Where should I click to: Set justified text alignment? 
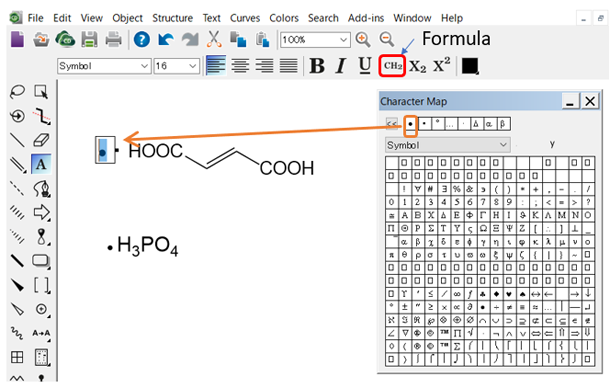(288, 66)
